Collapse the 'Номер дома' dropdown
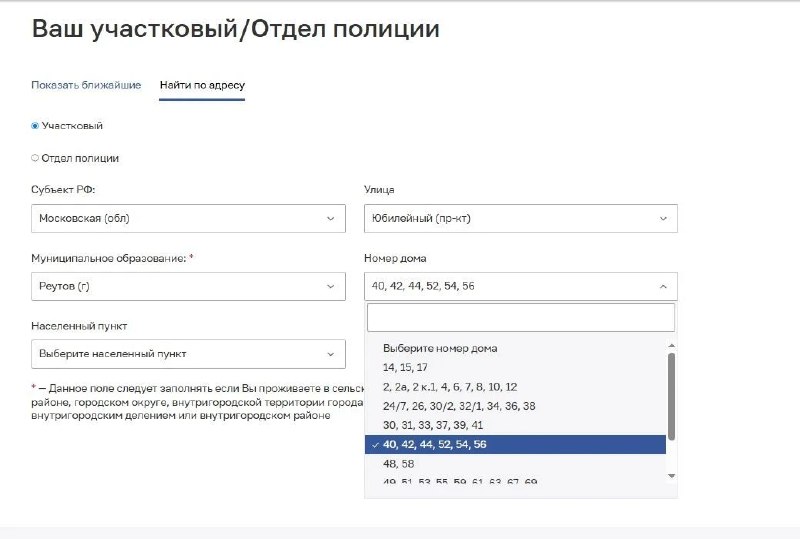The height and width of the screenshot is (539, 800). [x=521, y=286]
